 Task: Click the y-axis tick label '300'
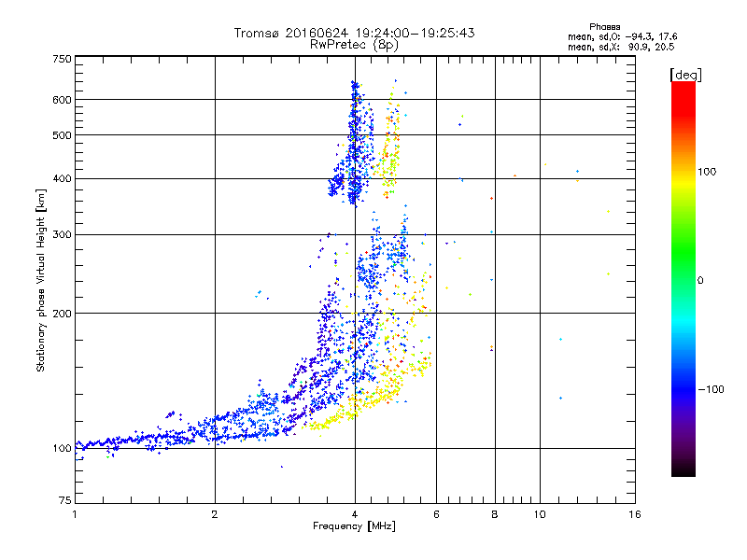(x=63, y=234)
